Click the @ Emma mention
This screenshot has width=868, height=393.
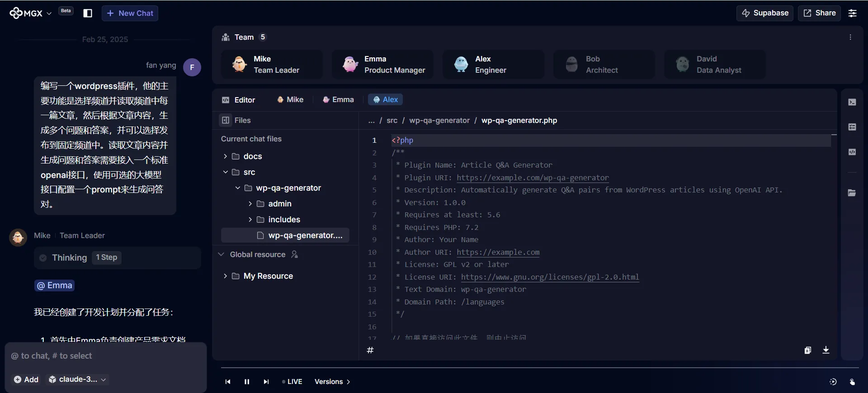click(54, 285)
